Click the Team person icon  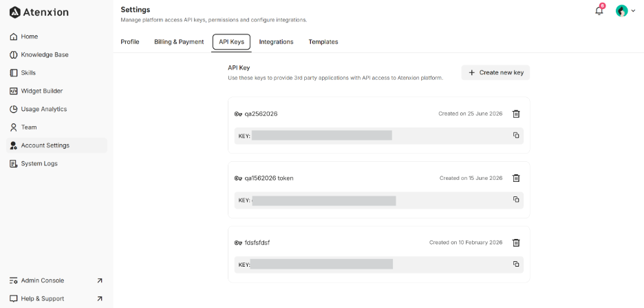pos(14,127)
